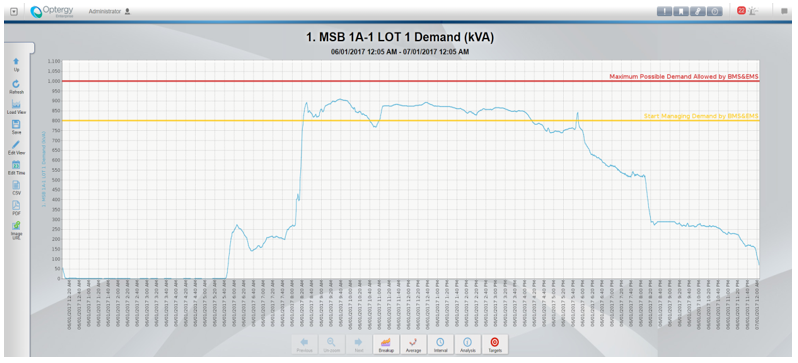Open the help question mark button

click(714, 11)
